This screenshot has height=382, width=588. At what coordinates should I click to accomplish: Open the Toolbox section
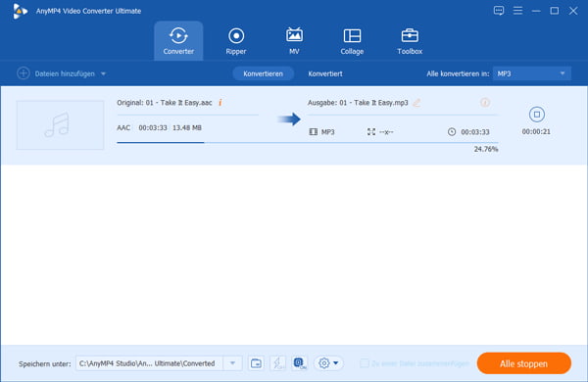click(x=410, y=41)
